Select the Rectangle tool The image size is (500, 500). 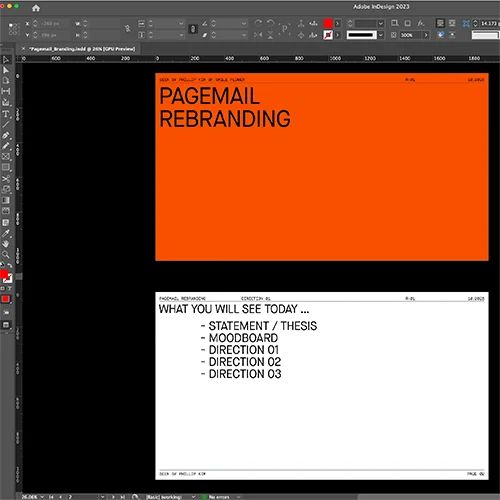pyautogui.click(x=6, y=167)
